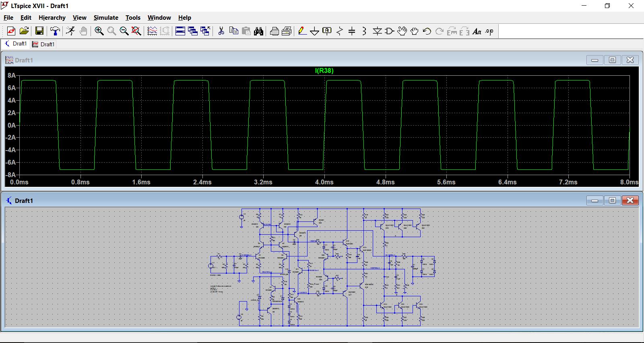The width and height of the screenshot is (644, 343).
Task: Open the Window menu
Action: click(x=159, y=18)
